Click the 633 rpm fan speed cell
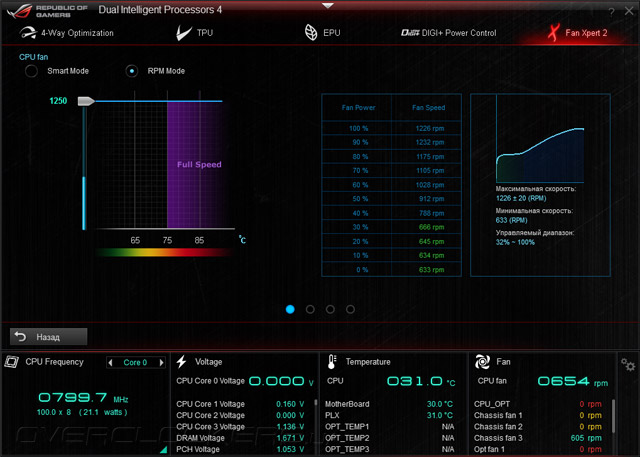Screen dimensions: 640x457 [431, 270]
